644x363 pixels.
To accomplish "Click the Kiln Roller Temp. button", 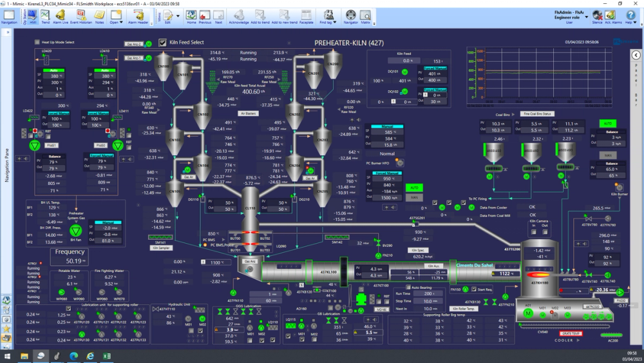I will click(464, 308).
